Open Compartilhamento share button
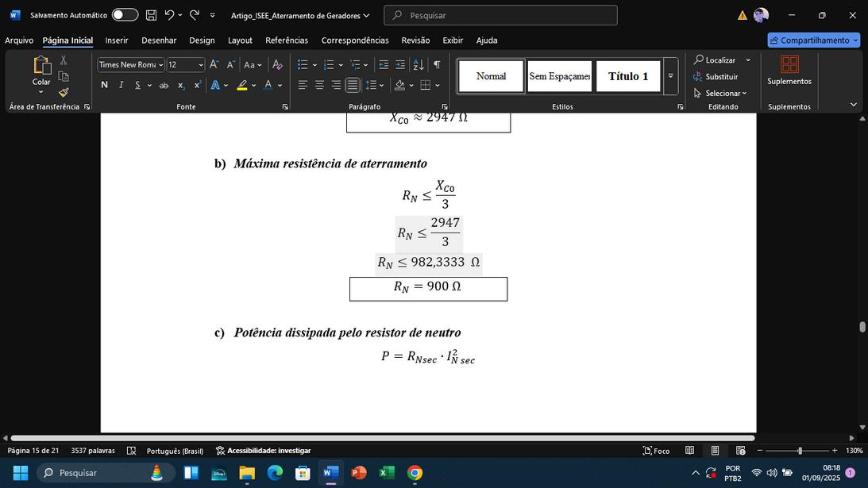This screenshot has height=488, width=868. [813, 40]
